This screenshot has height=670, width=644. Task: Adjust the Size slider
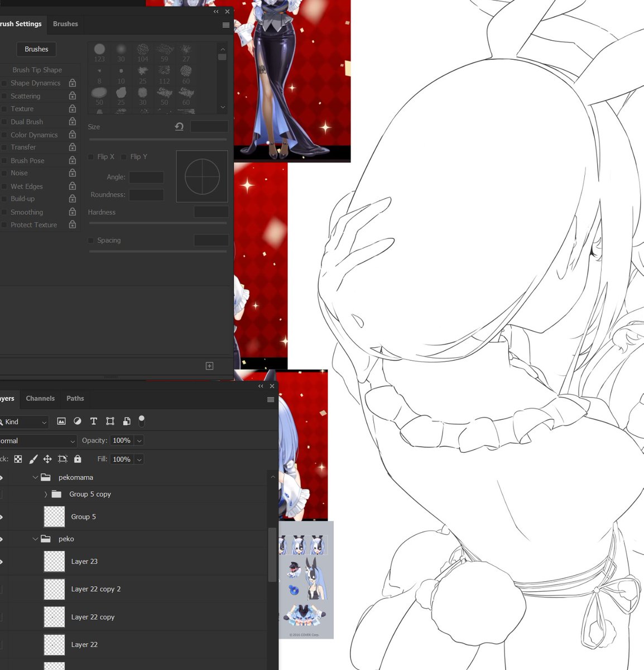click(x=158, y=140)
